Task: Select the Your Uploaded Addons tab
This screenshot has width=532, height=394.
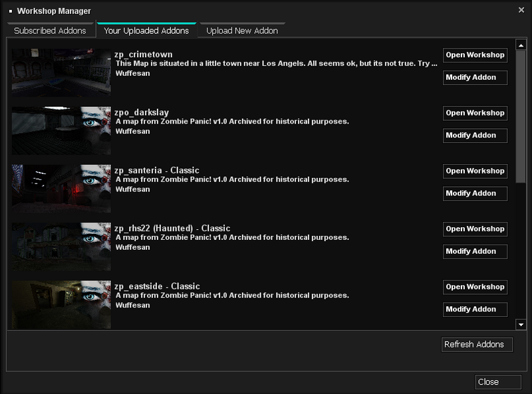Action: click(146, 30)
